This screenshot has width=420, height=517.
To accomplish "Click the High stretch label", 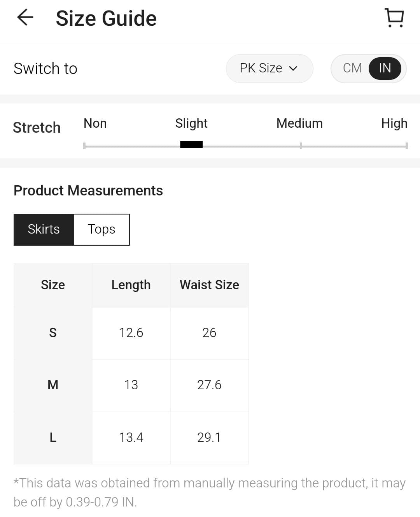I will [394, 123].
